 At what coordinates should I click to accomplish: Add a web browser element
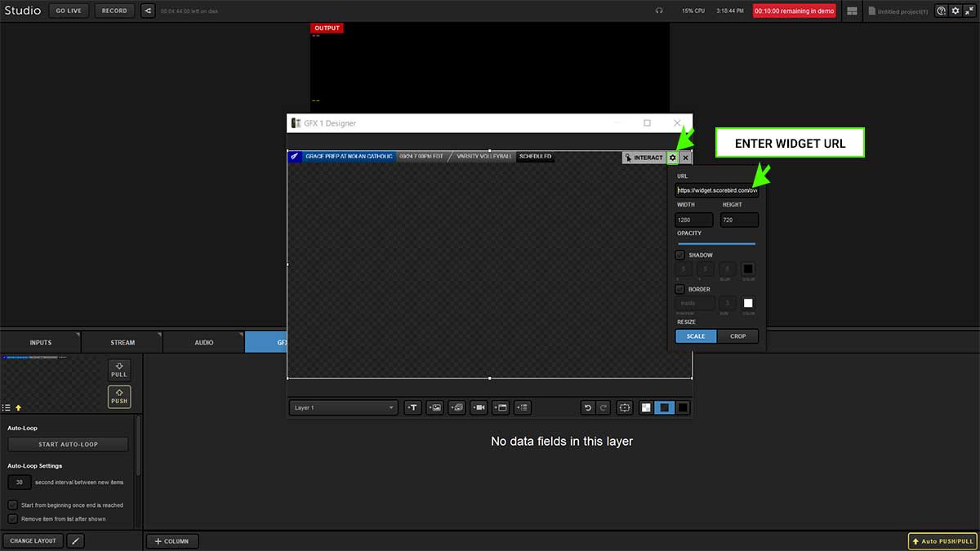pyautogui.click(x=501, y=407)
